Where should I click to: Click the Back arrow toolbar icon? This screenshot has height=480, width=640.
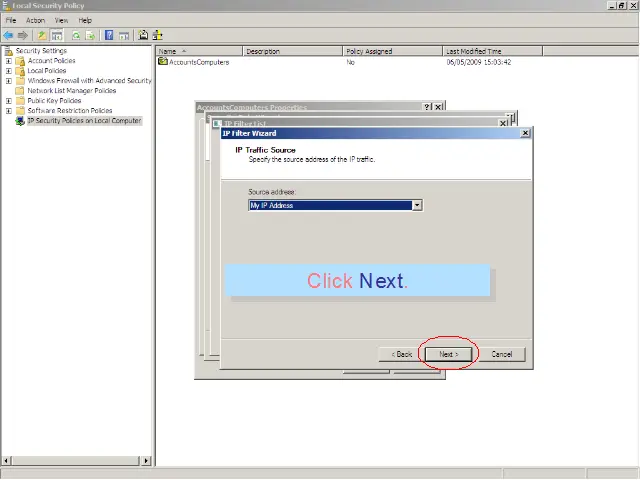(8, 35)
